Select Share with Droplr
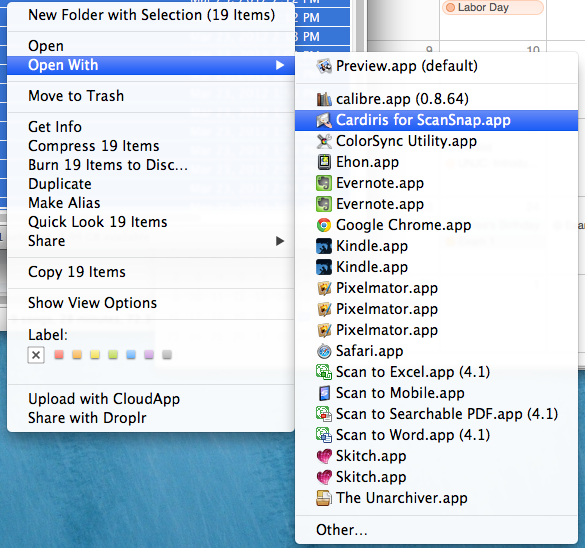 151,418
